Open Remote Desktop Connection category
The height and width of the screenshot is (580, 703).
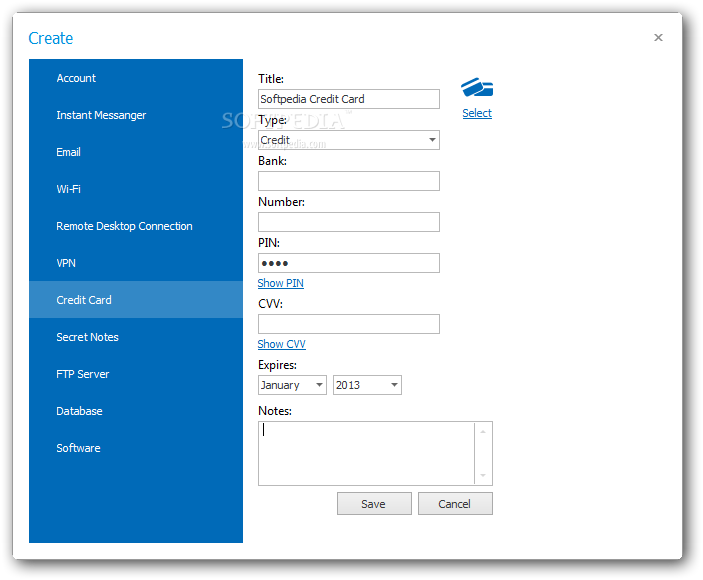[136, 226]
